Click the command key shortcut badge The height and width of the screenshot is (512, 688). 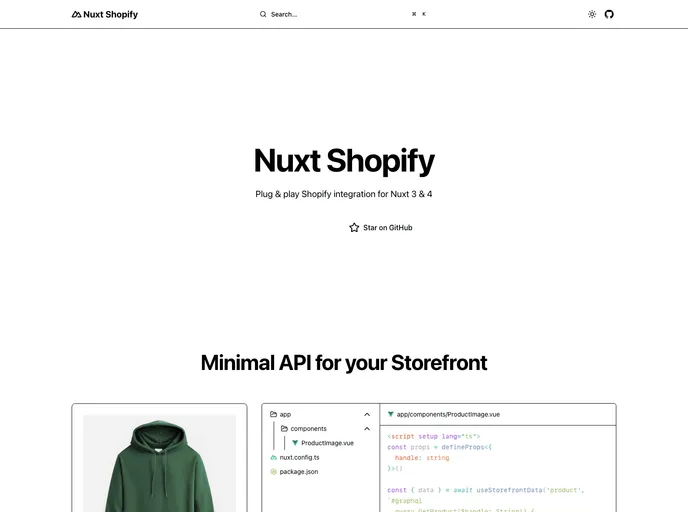point(414,14)
